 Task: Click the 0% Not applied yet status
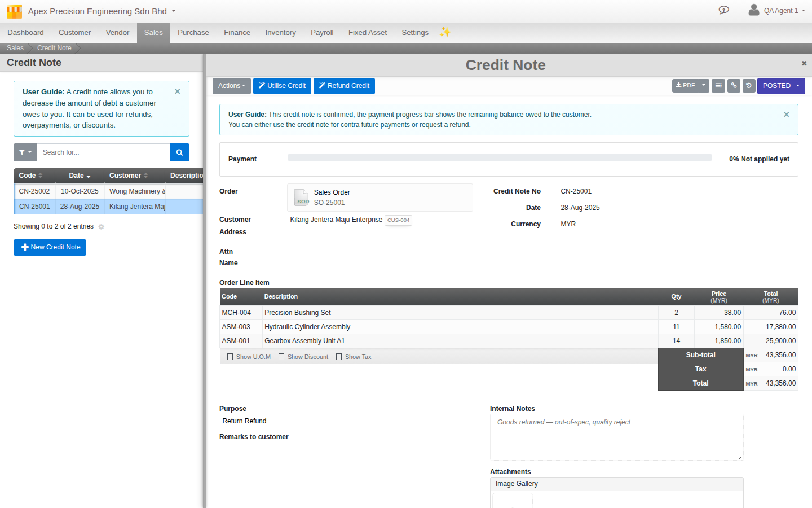point(759,159)
